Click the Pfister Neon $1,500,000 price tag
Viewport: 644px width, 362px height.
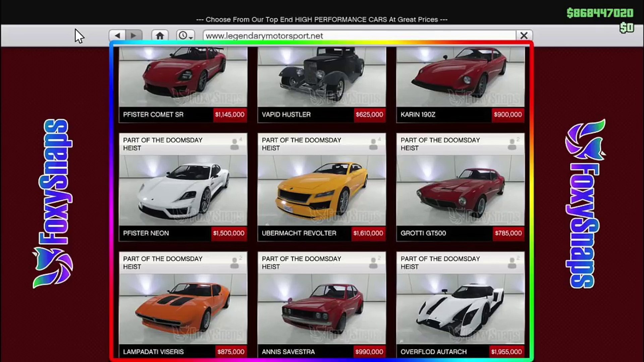click(x=229, y=233)
